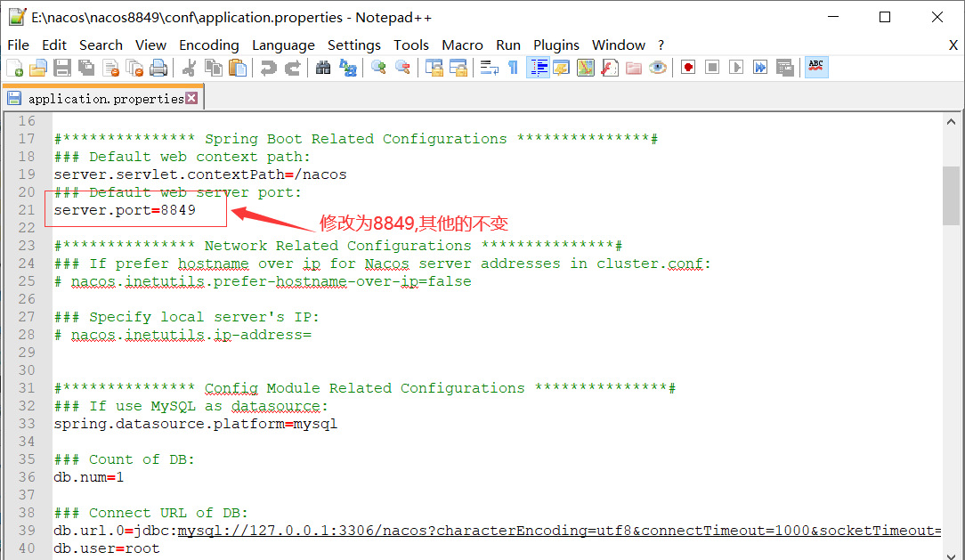Toggle the Indent Guide button

(x=538, y=68)
